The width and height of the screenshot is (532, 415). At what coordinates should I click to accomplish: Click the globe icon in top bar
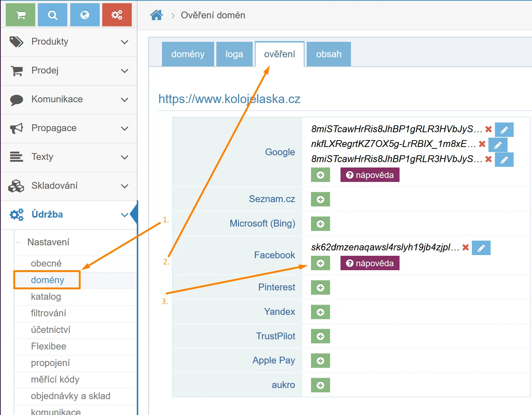[x=85, y=15]
